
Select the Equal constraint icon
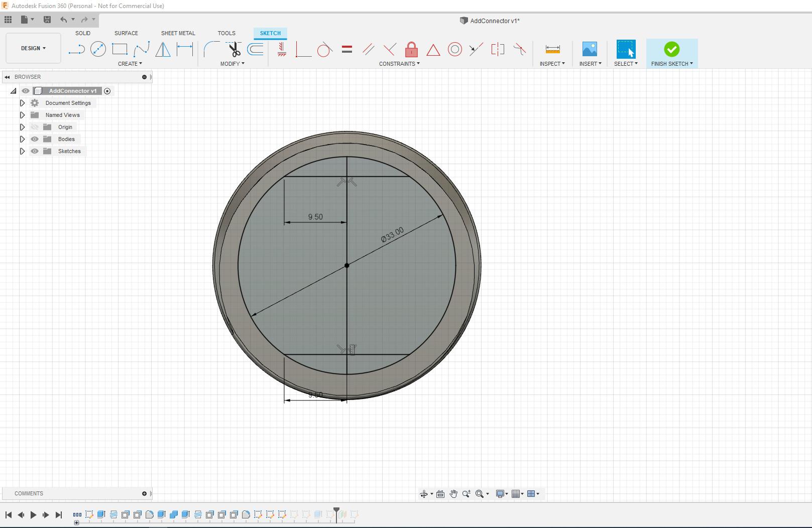[x=346, y=49]
